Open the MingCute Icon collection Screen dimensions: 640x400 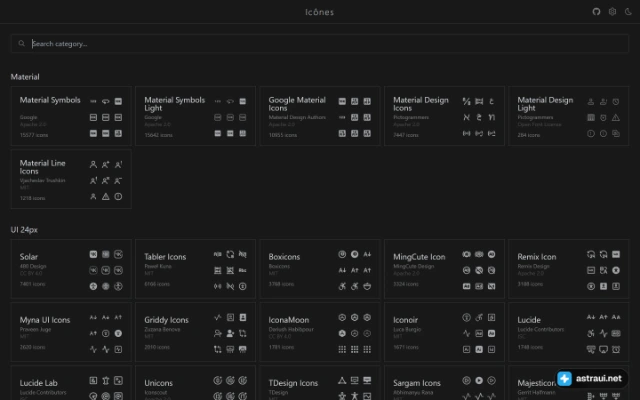444,269
